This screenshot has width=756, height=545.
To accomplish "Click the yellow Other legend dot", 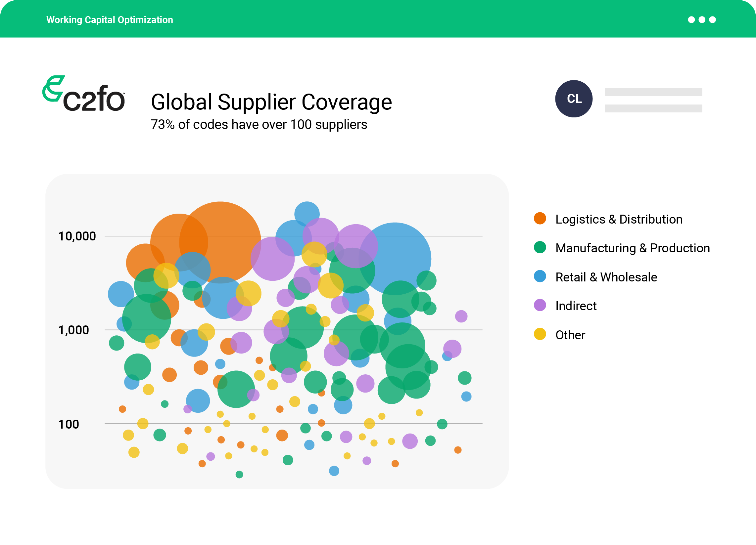I will (x=540, y=334).
